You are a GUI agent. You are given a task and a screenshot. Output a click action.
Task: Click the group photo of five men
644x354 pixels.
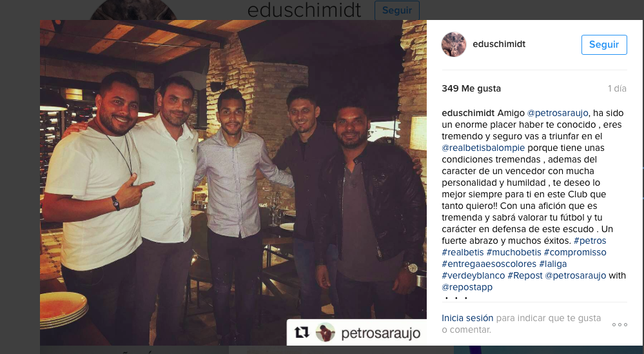click(x=233, y=182)
